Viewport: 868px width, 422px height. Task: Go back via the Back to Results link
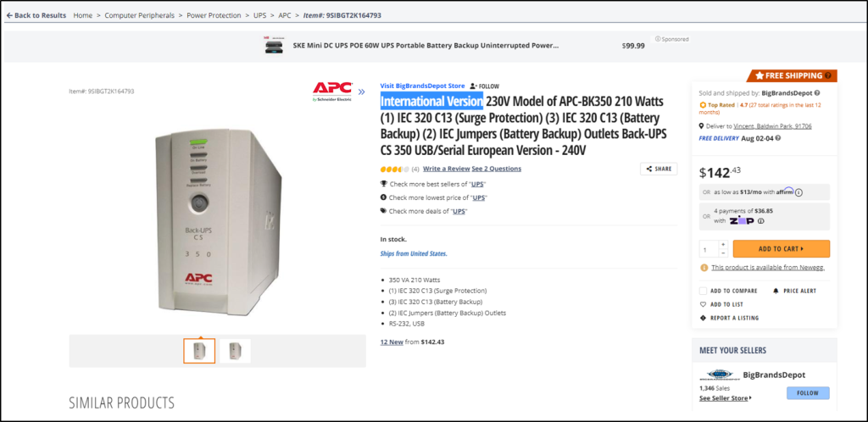(x=36, y=15)
